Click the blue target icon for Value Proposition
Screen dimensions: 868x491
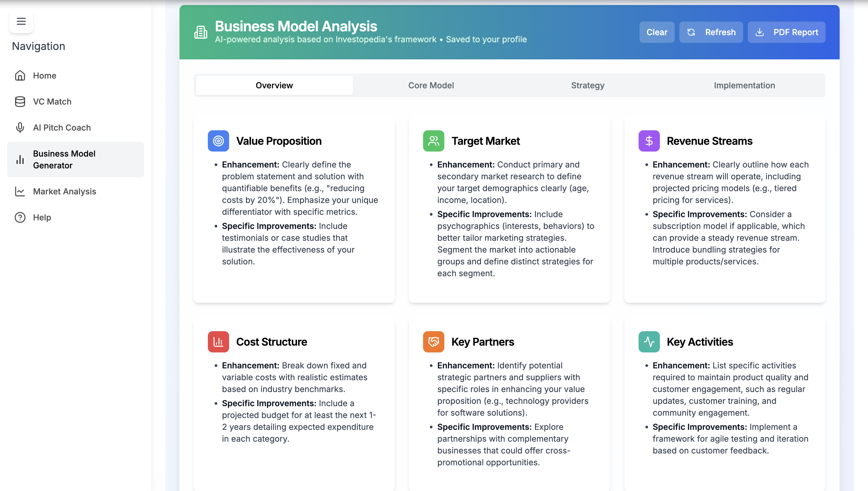218,141
